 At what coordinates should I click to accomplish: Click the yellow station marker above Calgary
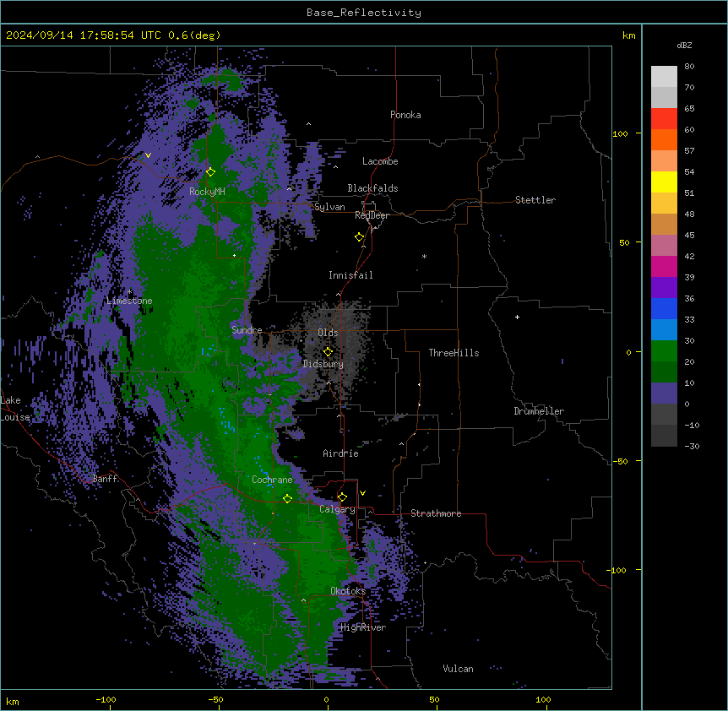[342, 497]
